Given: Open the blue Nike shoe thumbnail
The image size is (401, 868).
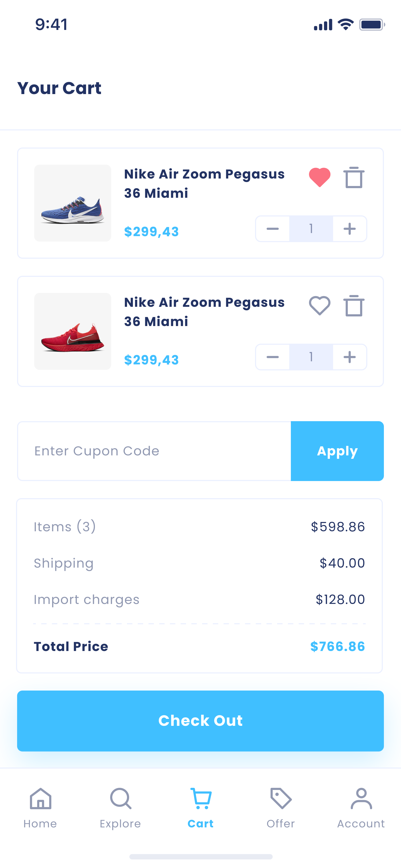Looking at the screenshot, I should (72, 203).
